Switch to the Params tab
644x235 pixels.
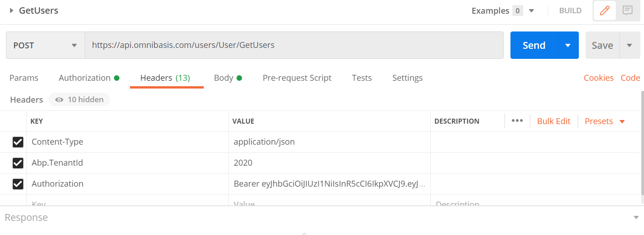(x=24, y=78)
